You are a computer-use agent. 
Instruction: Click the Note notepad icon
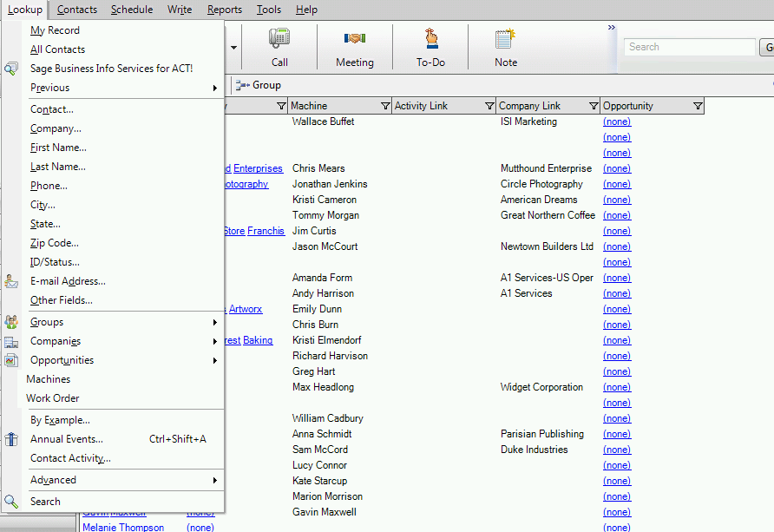pyautogui.click(x=506, y=38)
